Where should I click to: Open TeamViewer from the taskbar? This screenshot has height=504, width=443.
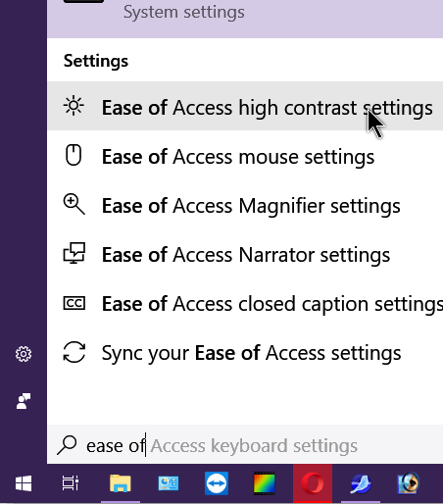point(217,483)
